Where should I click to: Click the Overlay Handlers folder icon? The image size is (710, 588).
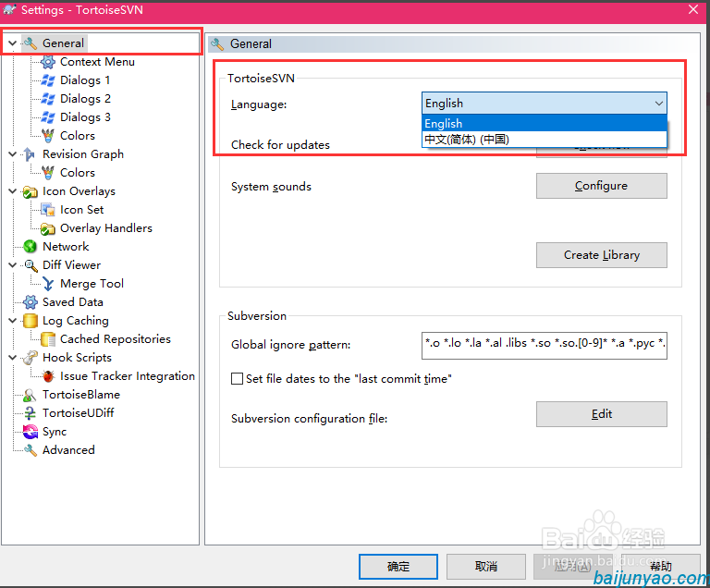coord(48,228)
